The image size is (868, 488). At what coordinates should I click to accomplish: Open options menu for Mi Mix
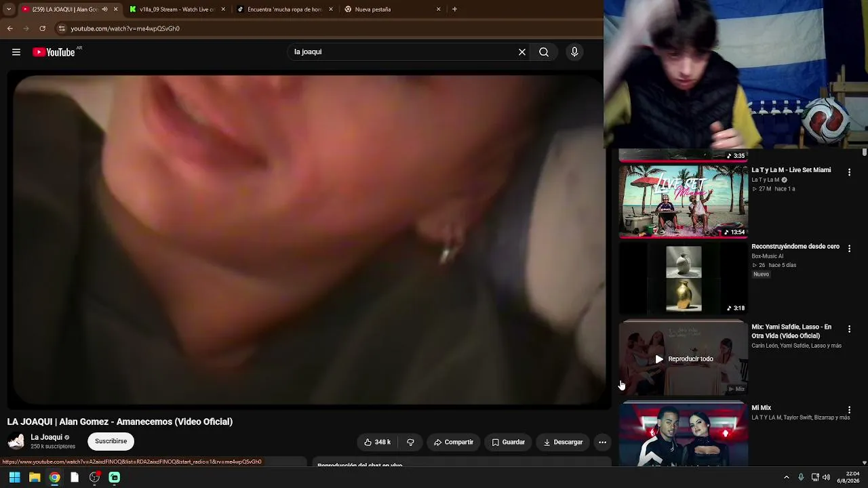point(849,410)
